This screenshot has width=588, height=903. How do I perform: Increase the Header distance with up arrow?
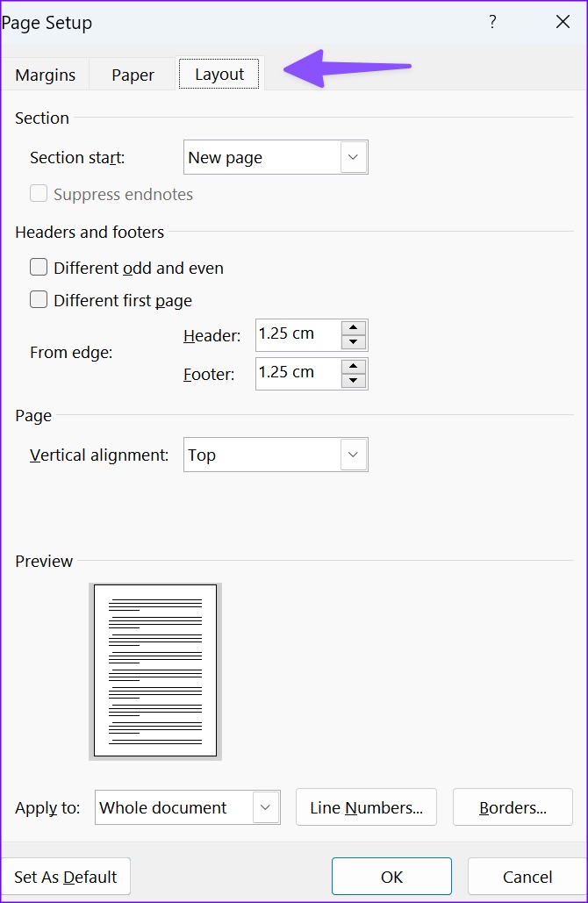355,329
